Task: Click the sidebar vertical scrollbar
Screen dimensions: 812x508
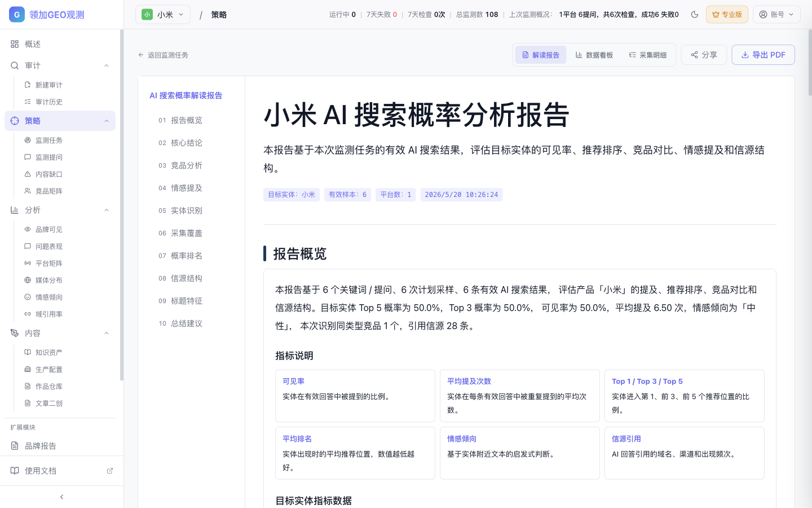Action: click(121, 205)
